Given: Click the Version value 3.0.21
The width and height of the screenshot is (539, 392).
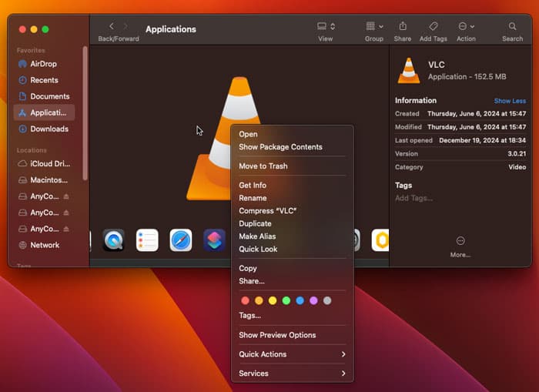Looking at the screenshot, I should (x=517, y=154).
